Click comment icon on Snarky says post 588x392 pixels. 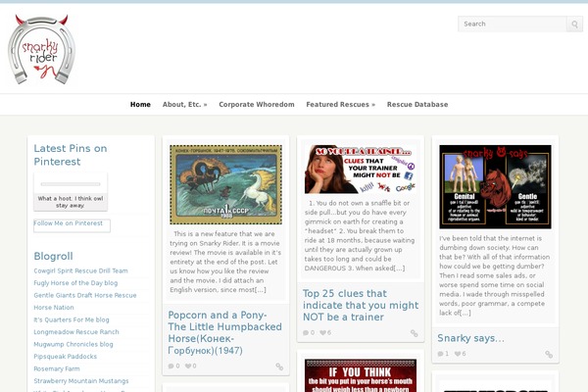click(x=440, y=354)
